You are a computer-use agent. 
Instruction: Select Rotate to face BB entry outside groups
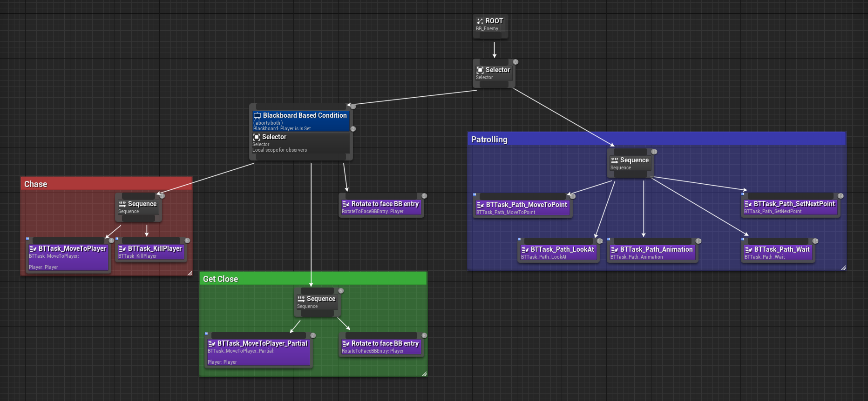click(x=381, y=207)
